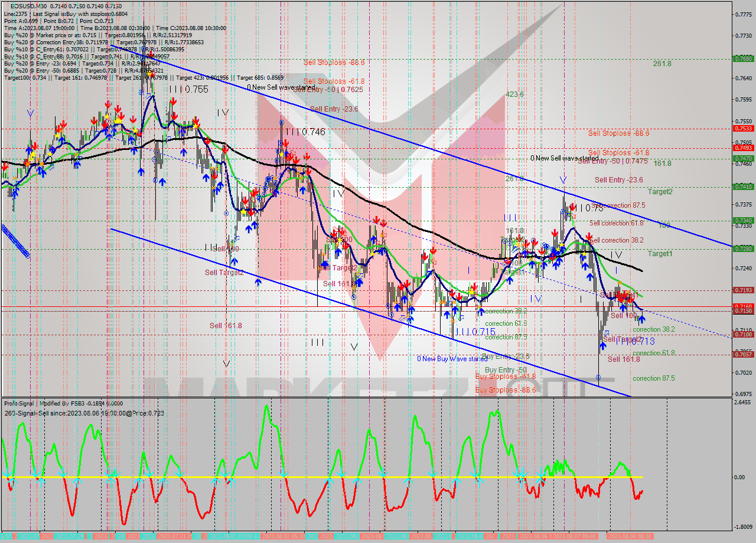The height and width of the screenshot is (543, 756).
Task: Click the 'Buy Entry -23.6' label
Action: tap(506, 356)
